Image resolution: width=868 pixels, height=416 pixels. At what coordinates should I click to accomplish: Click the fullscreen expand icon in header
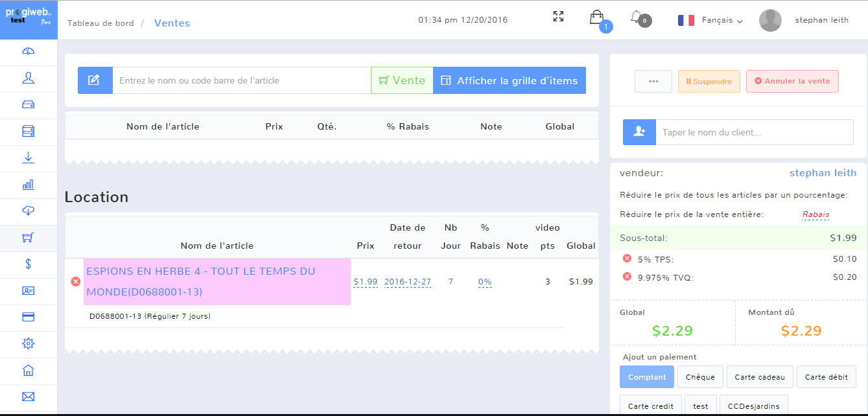click(x=558, y=17)
